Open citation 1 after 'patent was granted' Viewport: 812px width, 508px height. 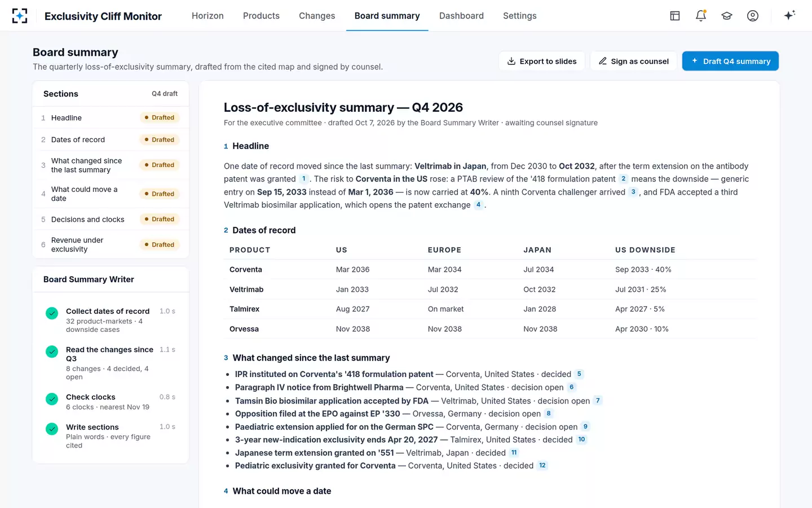click(x=304, y=179)
